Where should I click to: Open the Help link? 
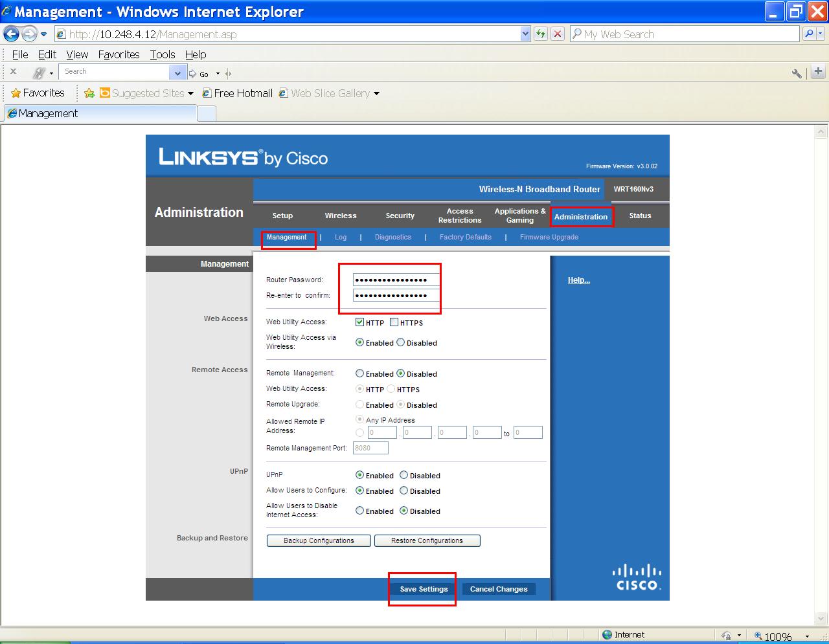578,280
